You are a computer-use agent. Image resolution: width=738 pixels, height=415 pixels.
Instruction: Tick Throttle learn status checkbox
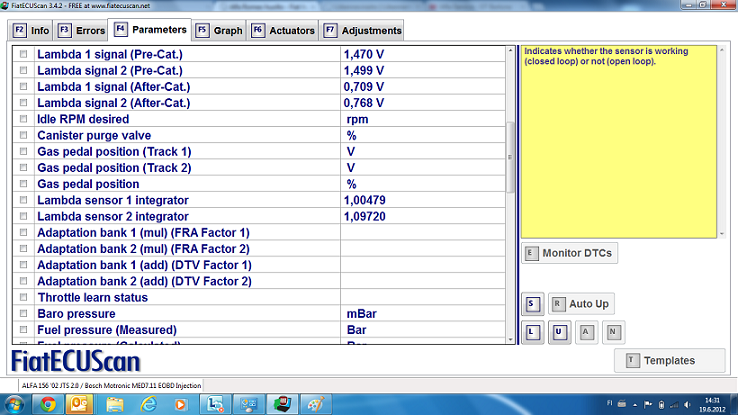[x=24, y=297]
